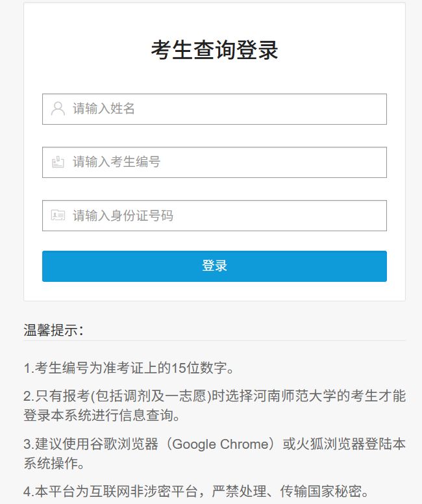Click tip 2 line starting 只有报考
The image size is (422, 504).
pos(214,396)
